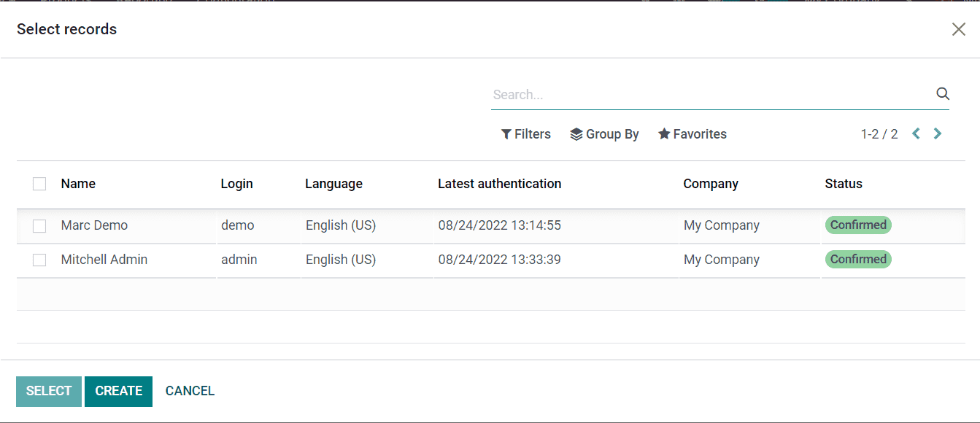Open the Favorites dropdown

tap(692, 134)
